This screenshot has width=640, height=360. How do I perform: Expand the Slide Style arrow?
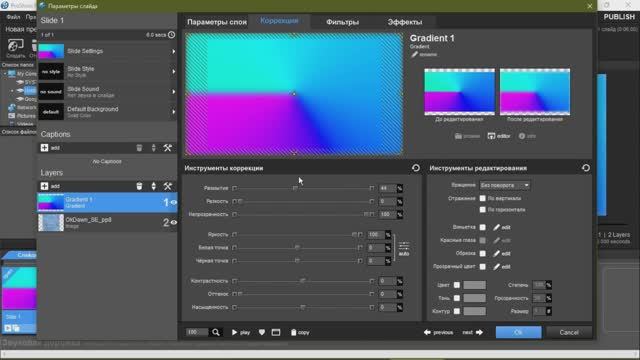[x=173, y=71]
